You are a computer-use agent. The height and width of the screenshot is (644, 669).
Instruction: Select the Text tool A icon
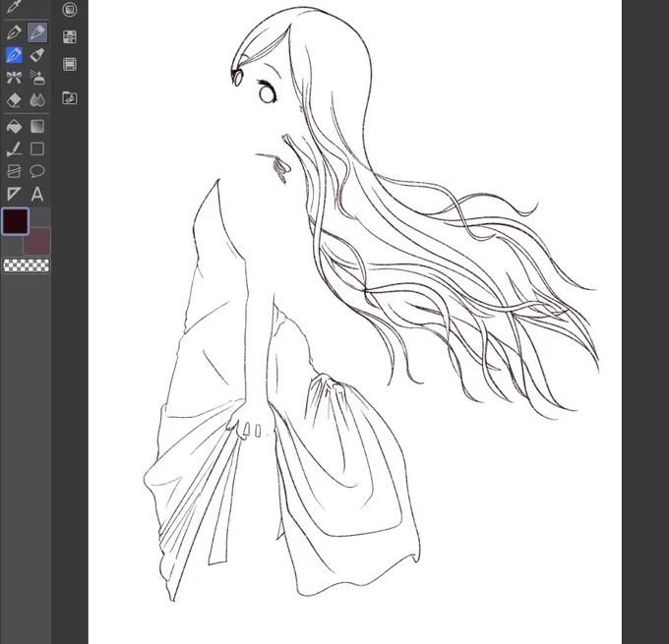point(37,194)
